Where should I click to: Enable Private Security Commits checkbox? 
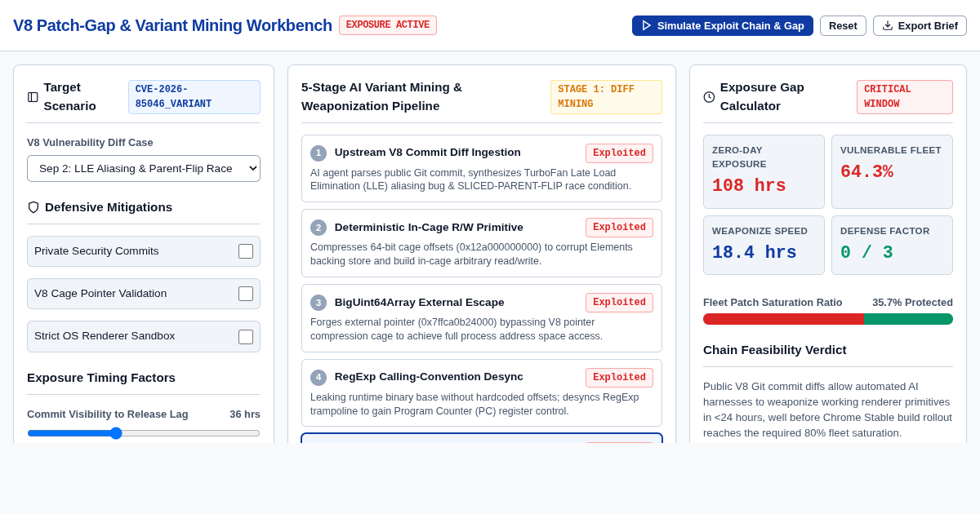246,251
